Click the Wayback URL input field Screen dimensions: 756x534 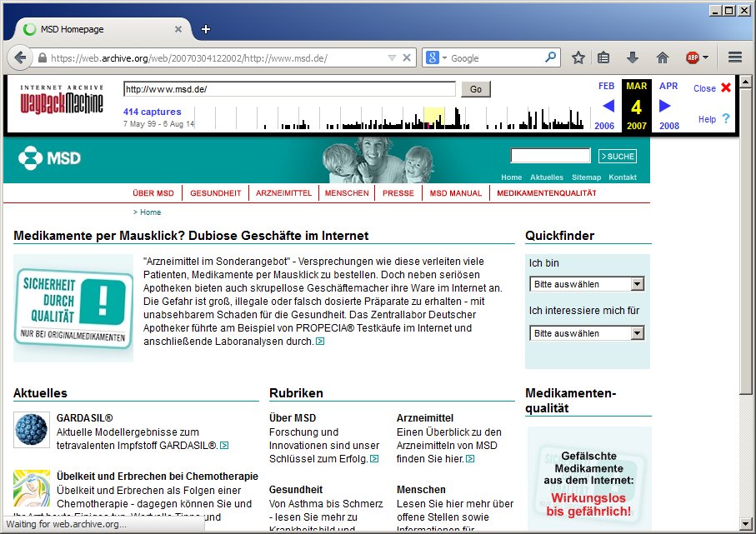pos(289,89)
